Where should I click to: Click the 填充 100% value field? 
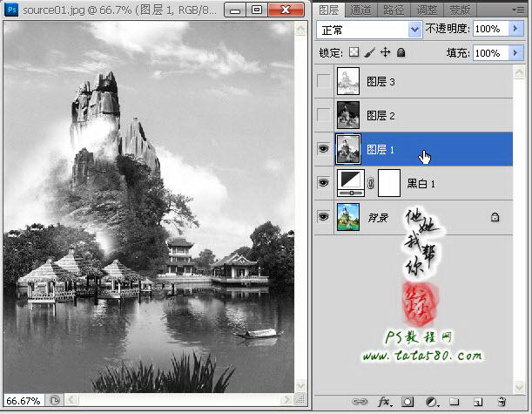(x=491, y=53)
